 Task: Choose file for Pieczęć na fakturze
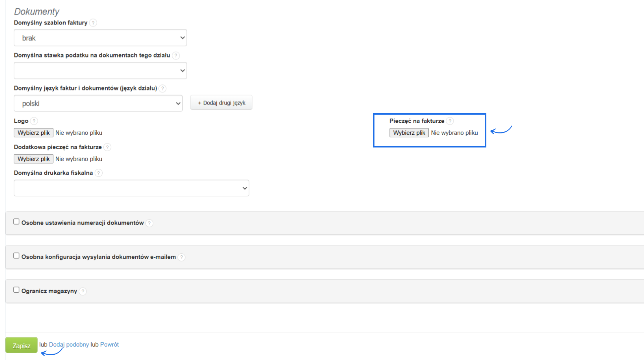point(409,133)
